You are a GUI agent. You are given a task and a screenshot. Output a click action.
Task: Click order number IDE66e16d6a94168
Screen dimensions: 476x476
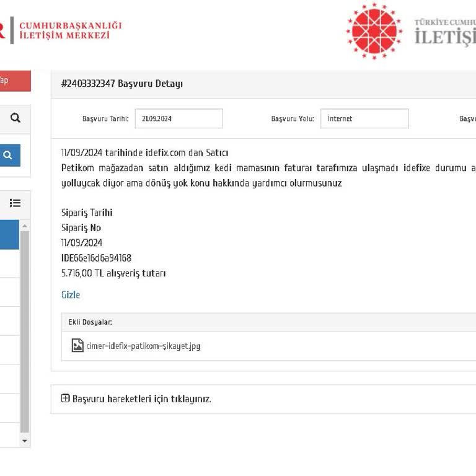(96, 258)
